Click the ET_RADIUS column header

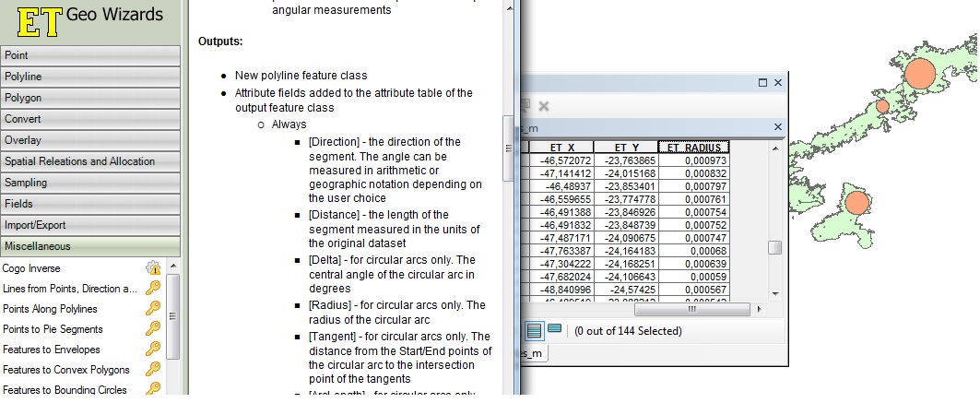[x=694, y=148]
